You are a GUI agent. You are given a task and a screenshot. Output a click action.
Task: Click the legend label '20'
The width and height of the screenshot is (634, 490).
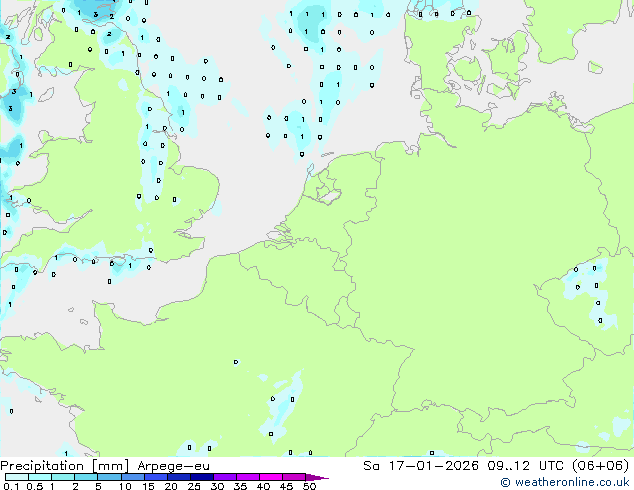[171, 486]
